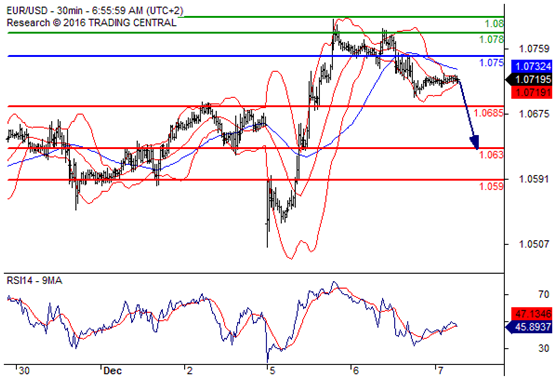Click the 1.063 red support label

(x=491, y=155)
